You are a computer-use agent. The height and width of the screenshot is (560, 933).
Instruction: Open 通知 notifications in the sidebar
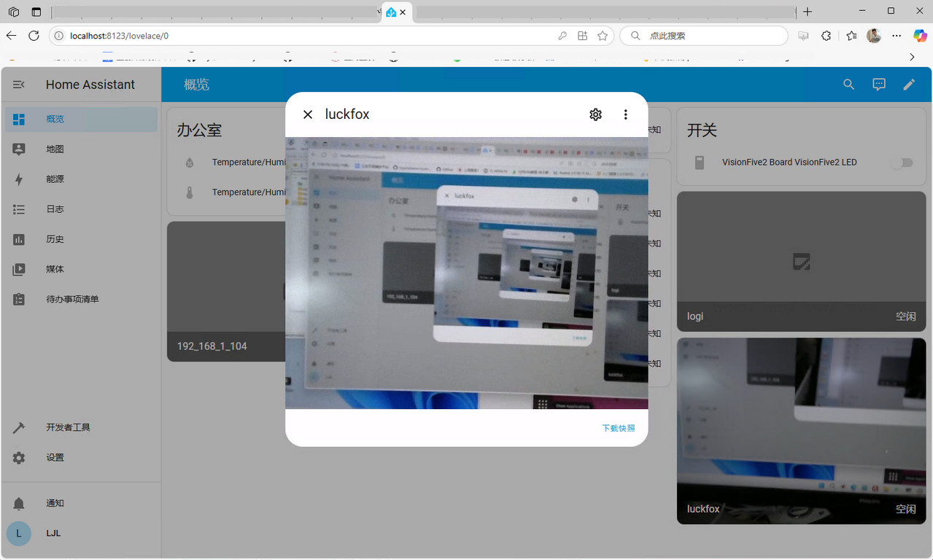81,503
